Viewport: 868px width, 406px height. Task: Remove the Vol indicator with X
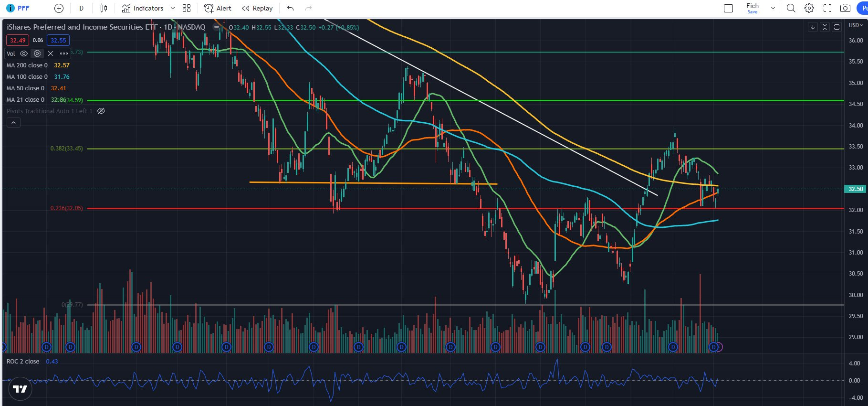(51, 53)
